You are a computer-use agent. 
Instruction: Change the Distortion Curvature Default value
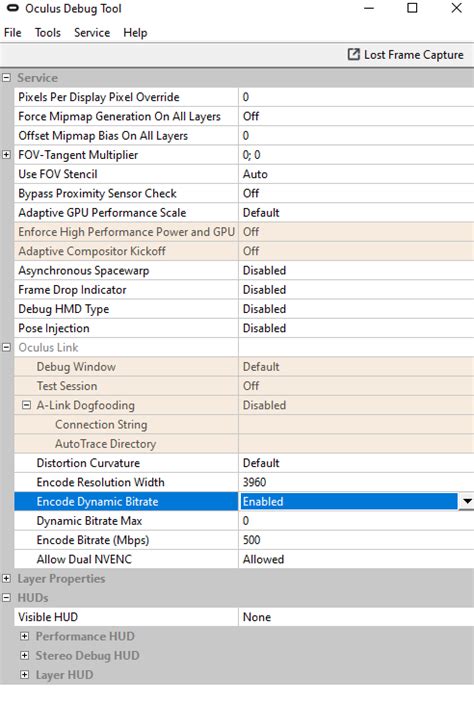click(x=356, y=463)
